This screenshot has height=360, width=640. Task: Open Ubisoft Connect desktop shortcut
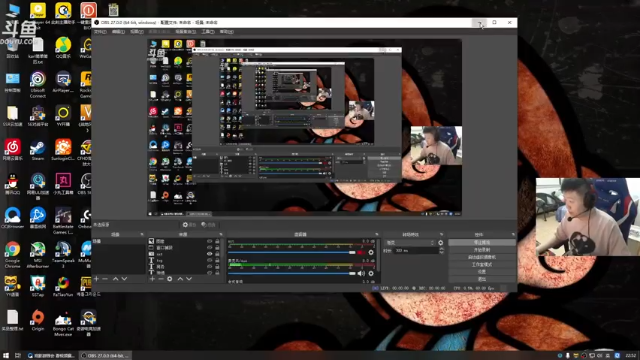[38, 85]
